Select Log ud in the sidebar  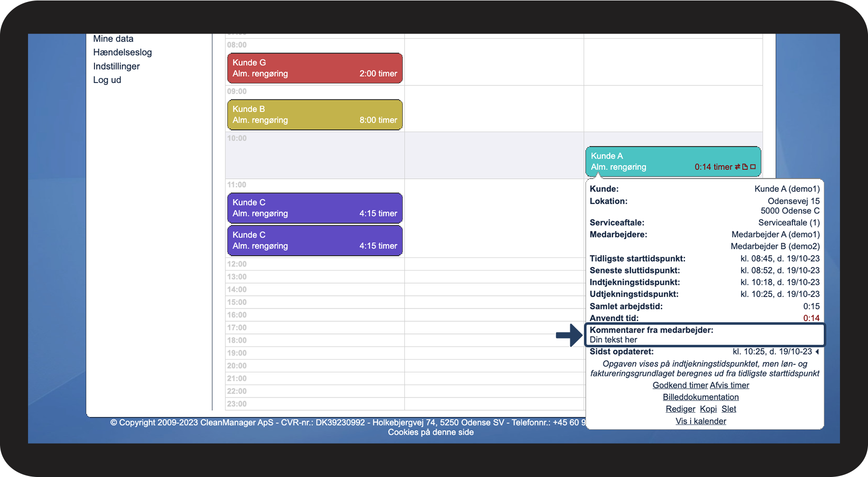[x=107, y=80]
